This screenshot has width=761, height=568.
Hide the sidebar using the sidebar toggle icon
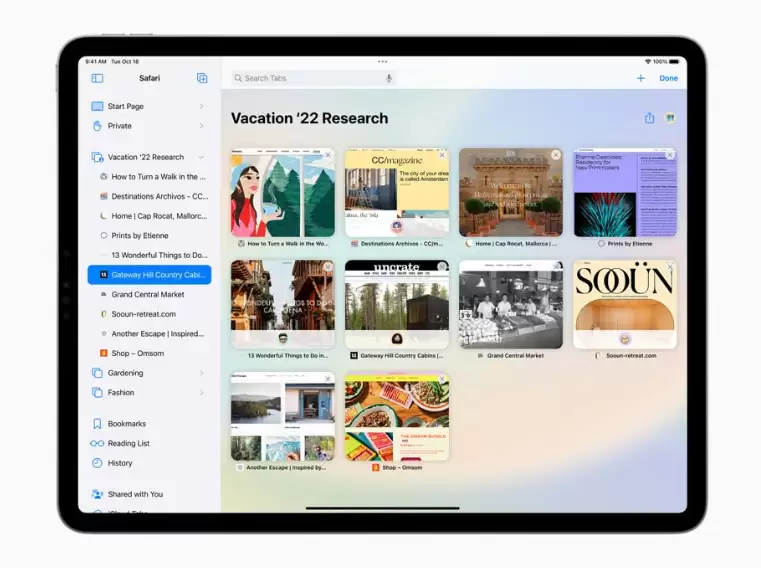[97, 78]
